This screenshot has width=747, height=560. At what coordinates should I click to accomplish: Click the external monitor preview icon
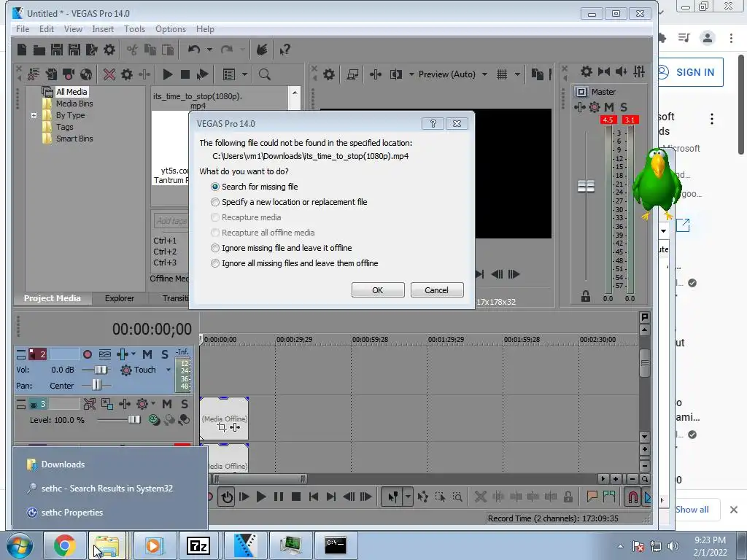(x=352, y=74)
